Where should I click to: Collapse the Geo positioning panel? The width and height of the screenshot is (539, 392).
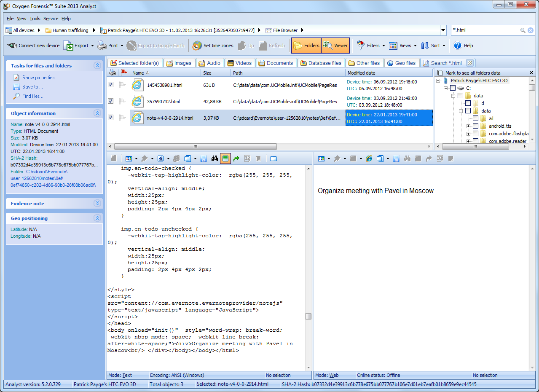coord(97,218)
